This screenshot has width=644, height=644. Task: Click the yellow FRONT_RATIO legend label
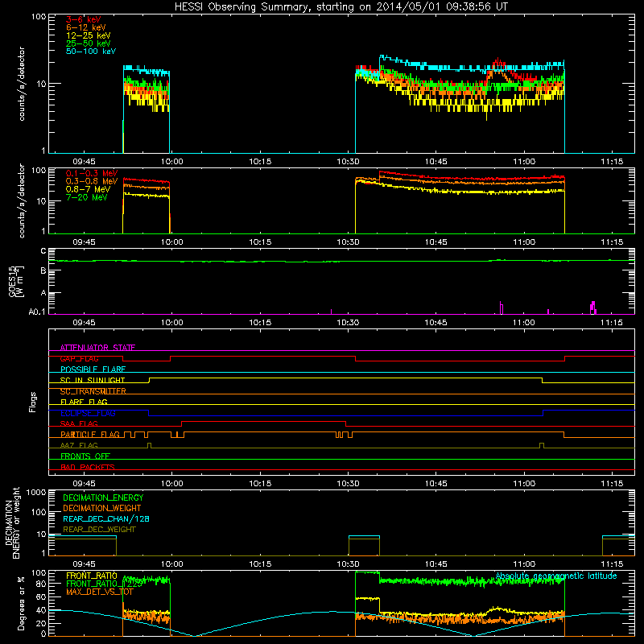pos(92,576)
